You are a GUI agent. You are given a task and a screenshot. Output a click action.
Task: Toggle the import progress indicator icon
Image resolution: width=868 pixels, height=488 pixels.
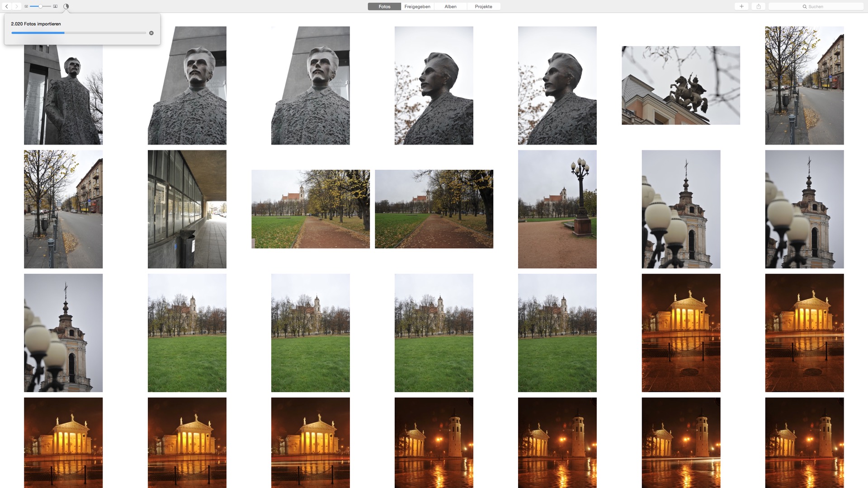[x=66, y=6]
